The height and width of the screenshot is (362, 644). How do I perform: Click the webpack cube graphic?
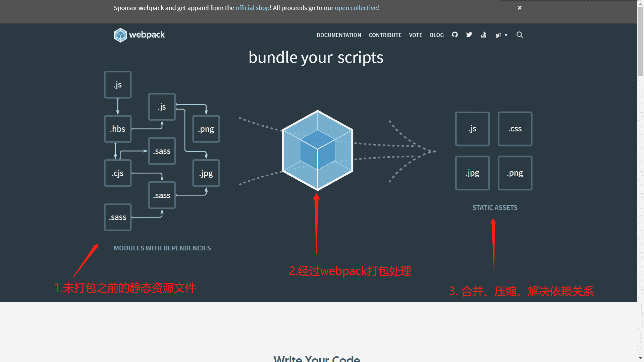(x=317, y=150)
